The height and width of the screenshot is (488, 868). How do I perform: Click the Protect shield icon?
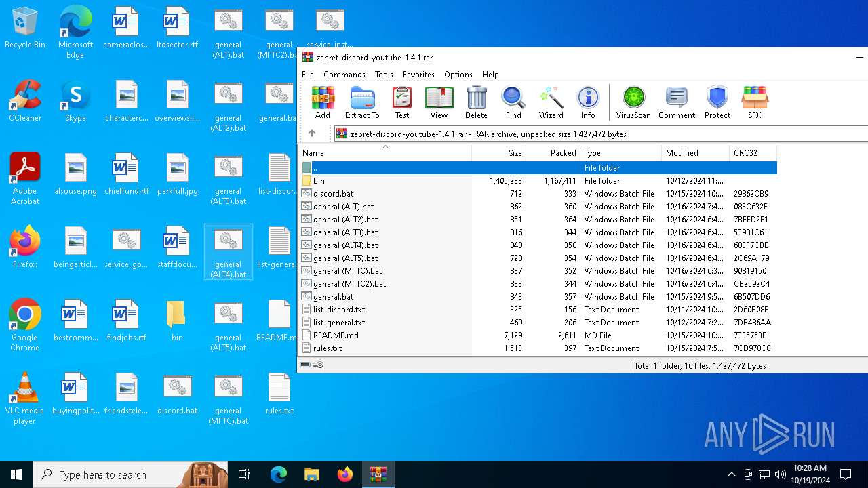click(x=717, y=102)
